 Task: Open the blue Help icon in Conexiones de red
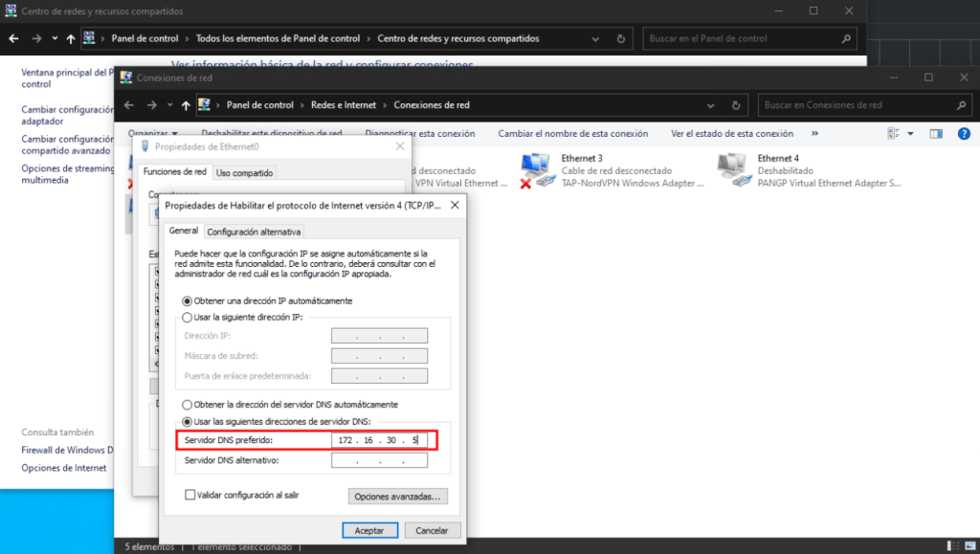pyautogui.click(x=963, y=133)
